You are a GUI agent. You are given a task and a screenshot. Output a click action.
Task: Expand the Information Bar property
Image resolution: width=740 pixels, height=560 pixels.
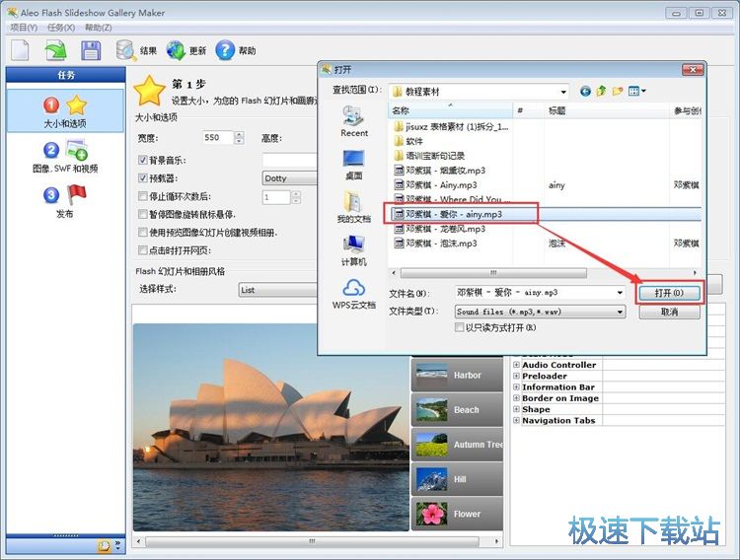coord(516,386)
